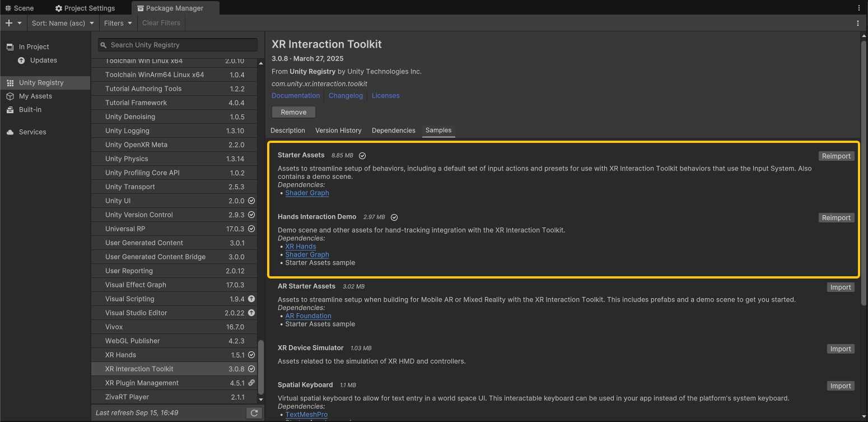Click the package list scroll-up arrow
The width and height of the screenshot is (868, 422).
point(260,63)
